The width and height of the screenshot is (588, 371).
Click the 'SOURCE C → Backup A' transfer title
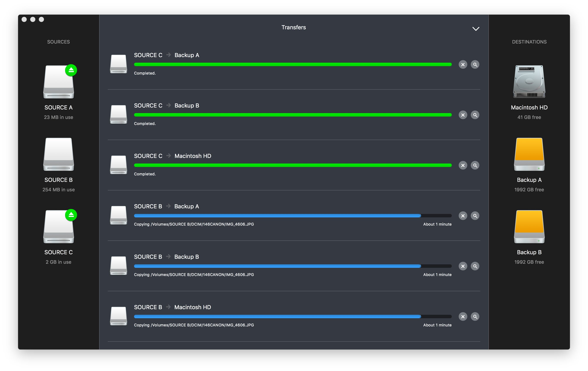(x=167, y=55)
